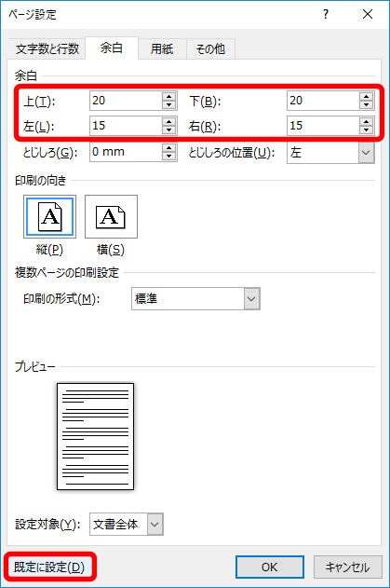Switch to the 文字数と行数 tab
The height and width of the screenshot is (588, 390).
(x=47, y=48)
